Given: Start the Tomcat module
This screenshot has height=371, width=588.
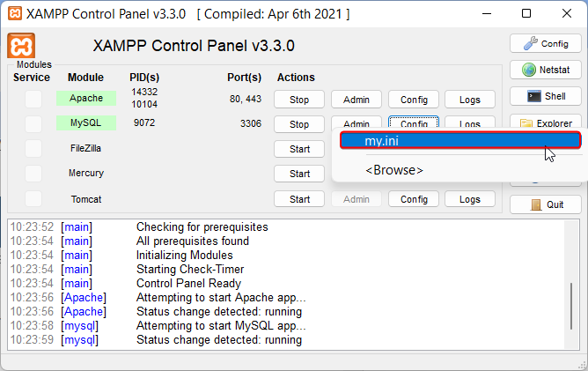Looking at the screenshot, I should 299,199.
